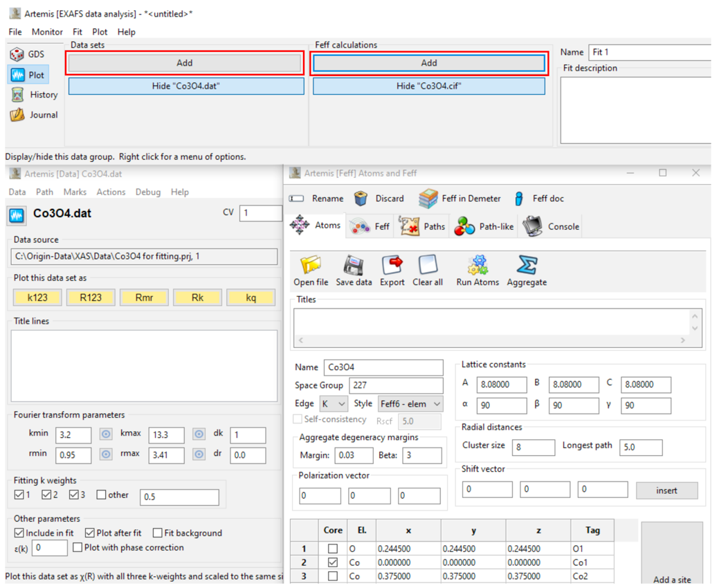Enable the other k-weight checkbox
719x588 pixels.
101,495
